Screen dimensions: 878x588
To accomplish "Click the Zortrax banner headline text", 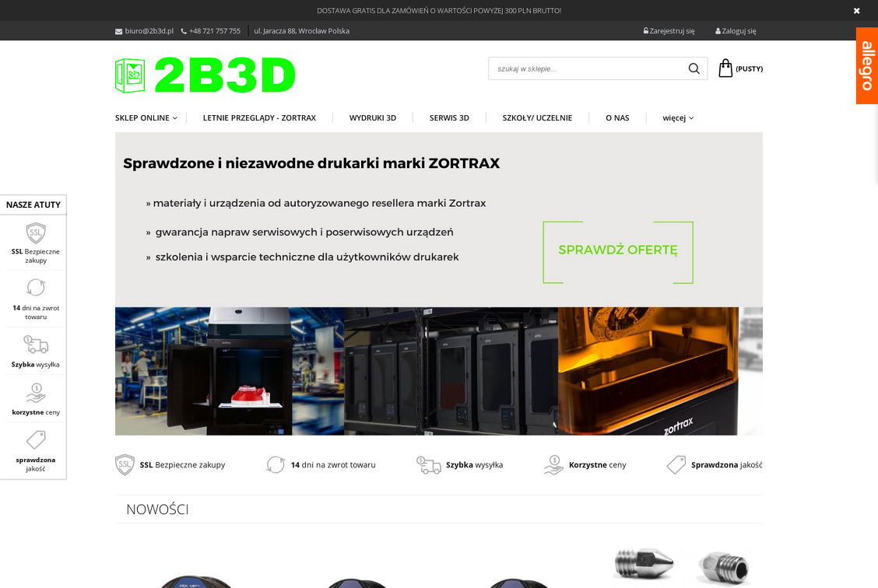I will click(x=311, y=163).
